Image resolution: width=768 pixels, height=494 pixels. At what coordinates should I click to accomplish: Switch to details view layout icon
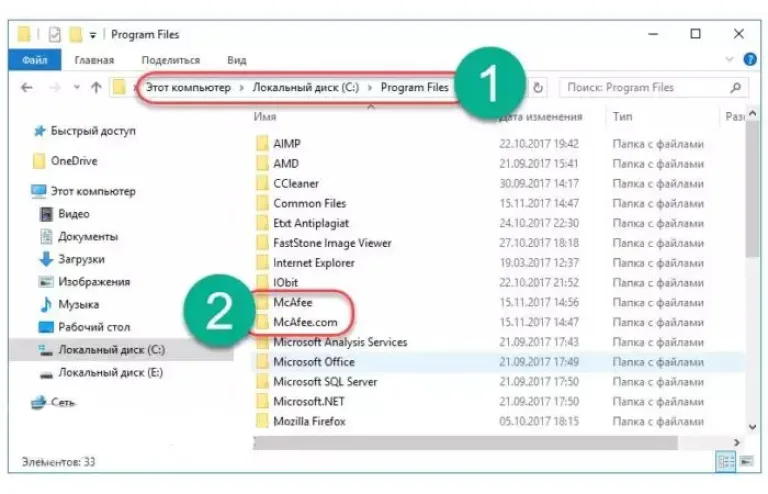tap(725, 461)
